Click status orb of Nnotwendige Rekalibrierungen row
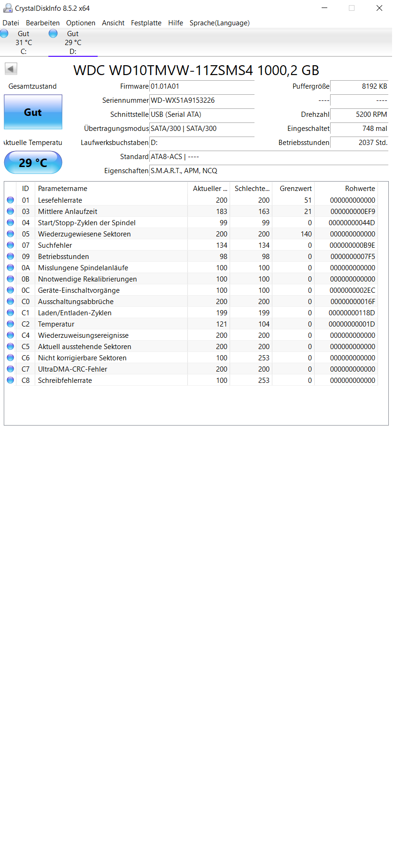The image size is (401, 868). 10,279
